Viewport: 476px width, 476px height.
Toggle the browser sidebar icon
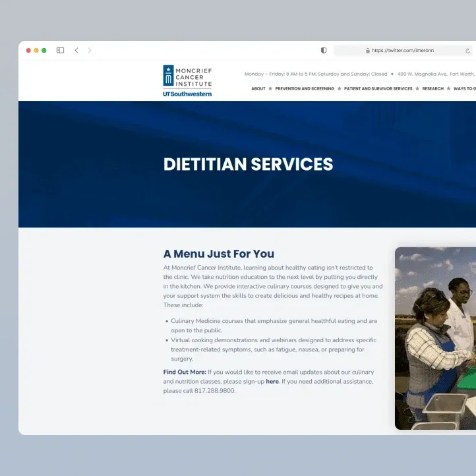(x=60, y=50)
